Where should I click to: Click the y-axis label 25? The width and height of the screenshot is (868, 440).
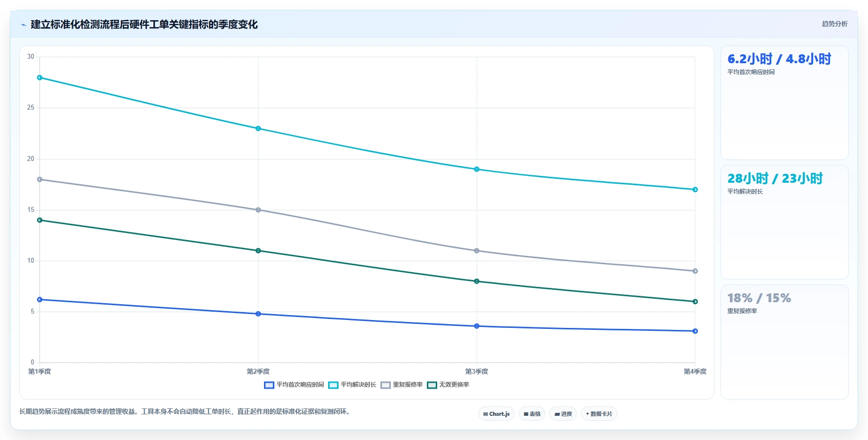coord(31,108)
